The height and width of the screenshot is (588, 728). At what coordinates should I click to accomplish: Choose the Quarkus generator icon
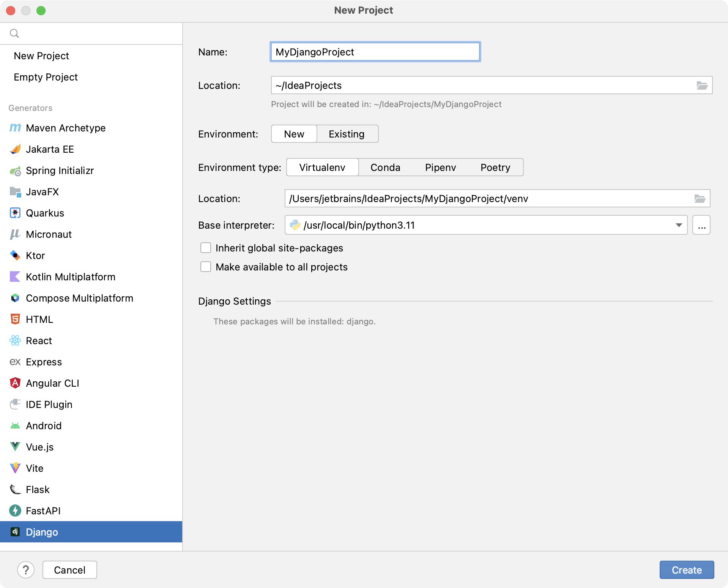[x=15, y=213]
